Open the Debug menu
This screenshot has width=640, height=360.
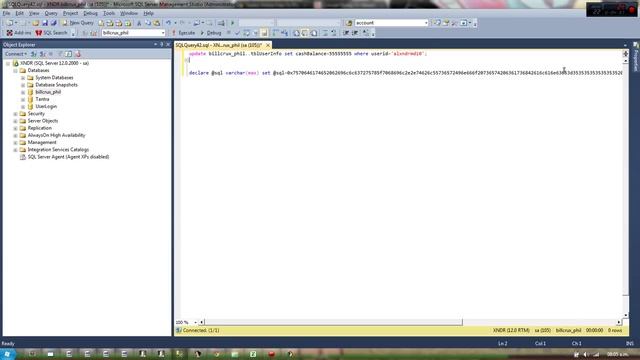[90, 13]
